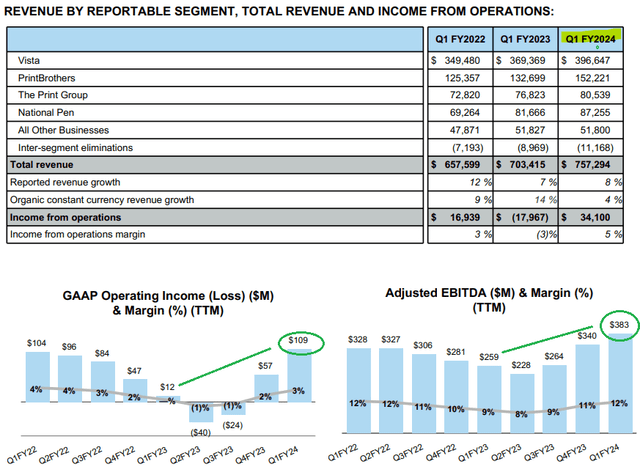Click the Income from operations row label
This screenshot has width=640, height=467.
pos(65,217)
